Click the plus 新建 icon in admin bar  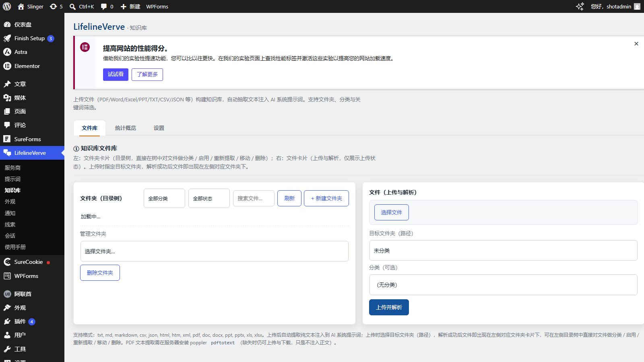[x=124, y=6]
